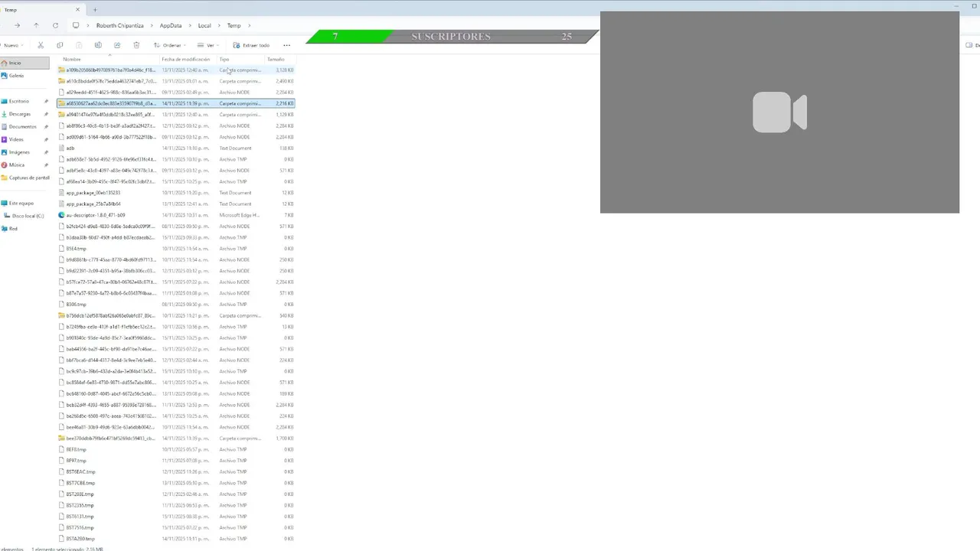Click unpin icon next to Descargas

(46, 114)
